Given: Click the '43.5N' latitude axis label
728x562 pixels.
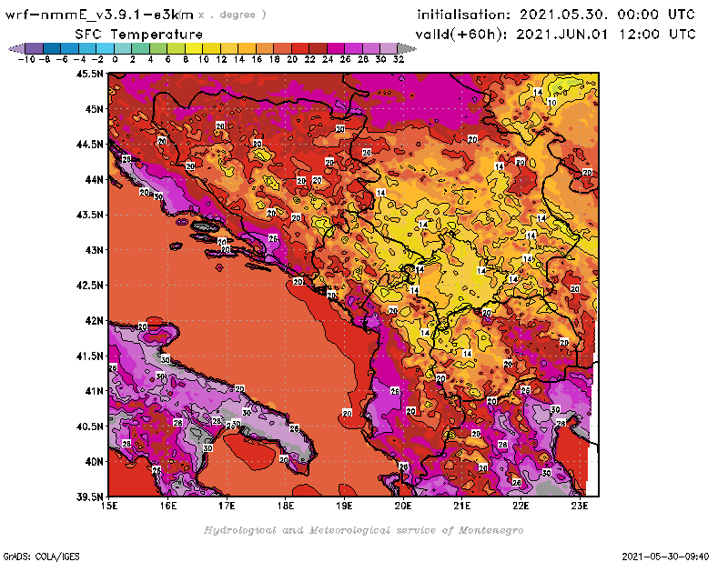Looking at the screenshot, I should tap(89, 215).
